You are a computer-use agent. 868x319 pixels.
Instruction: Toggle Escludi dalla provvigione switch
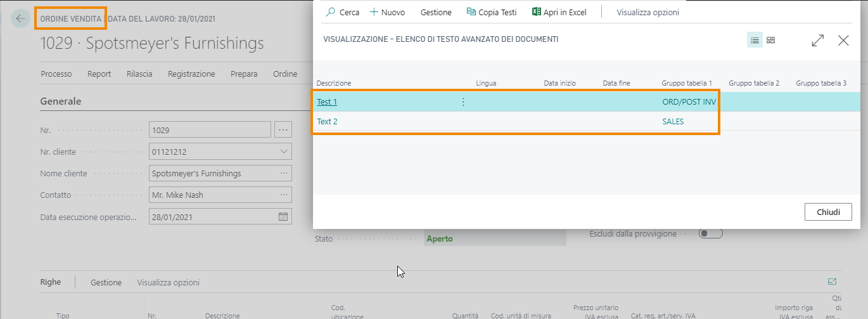(710, 233)
